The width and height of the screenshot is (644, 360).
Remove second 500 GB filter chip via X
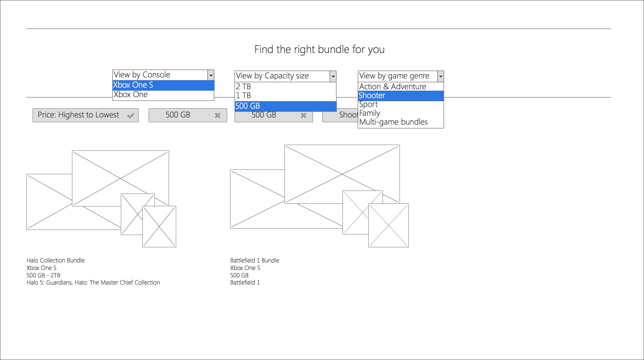[x=303, y=116]
